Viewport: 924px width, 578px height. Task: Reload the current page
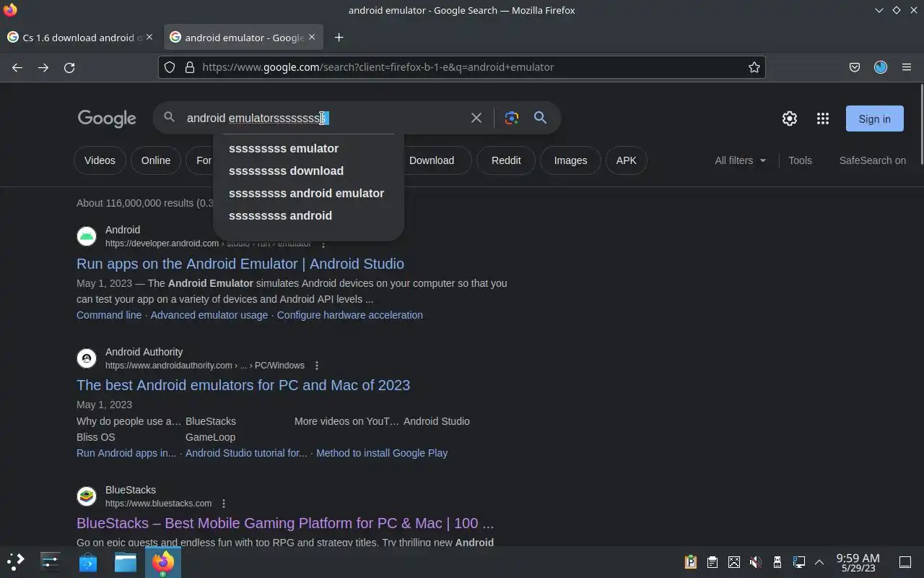point(69,67)
